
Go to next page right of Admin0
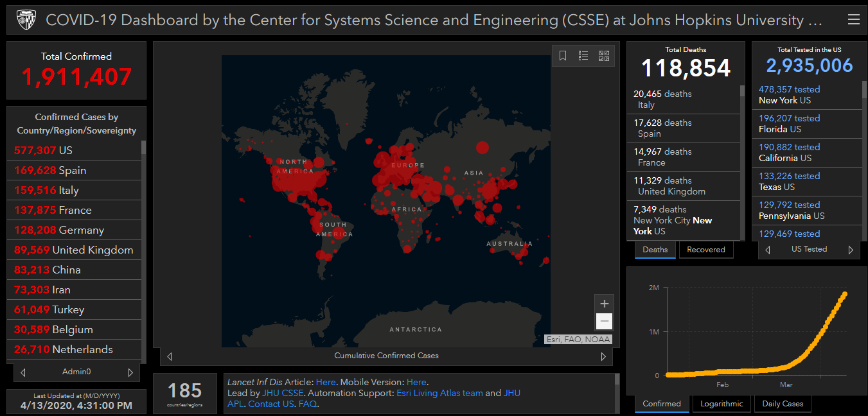tap(130, 372)
